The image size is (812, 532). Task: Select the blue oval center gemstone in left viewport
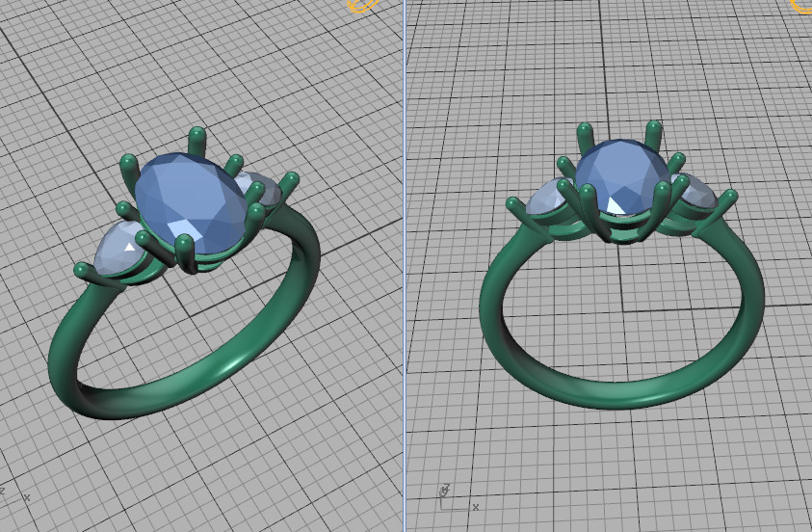coord(191,203)
